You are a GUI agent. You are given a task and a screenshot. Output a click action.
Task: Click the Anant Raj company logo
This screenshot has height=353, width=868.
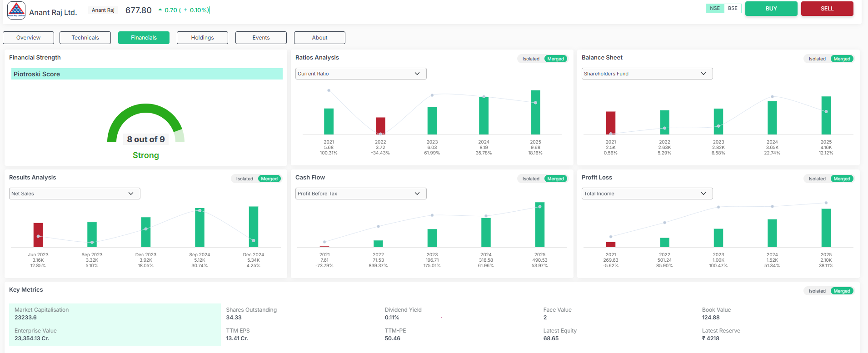[16, 10]
